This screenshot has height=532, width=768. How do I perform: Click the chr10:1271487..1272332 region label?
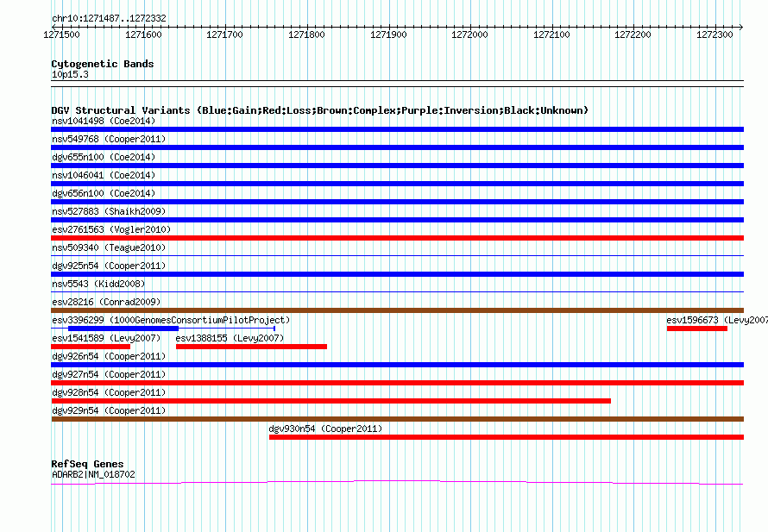tap(109, 19)
